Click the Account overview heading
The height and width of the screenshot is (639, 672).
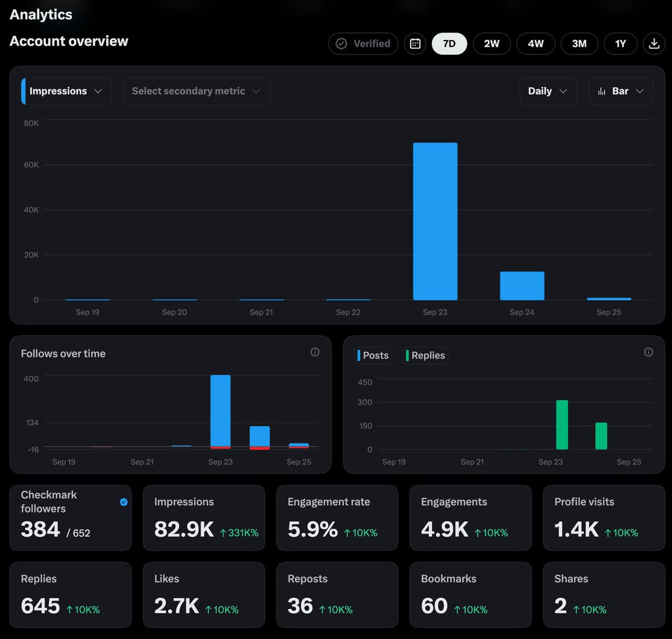point(69,41)
